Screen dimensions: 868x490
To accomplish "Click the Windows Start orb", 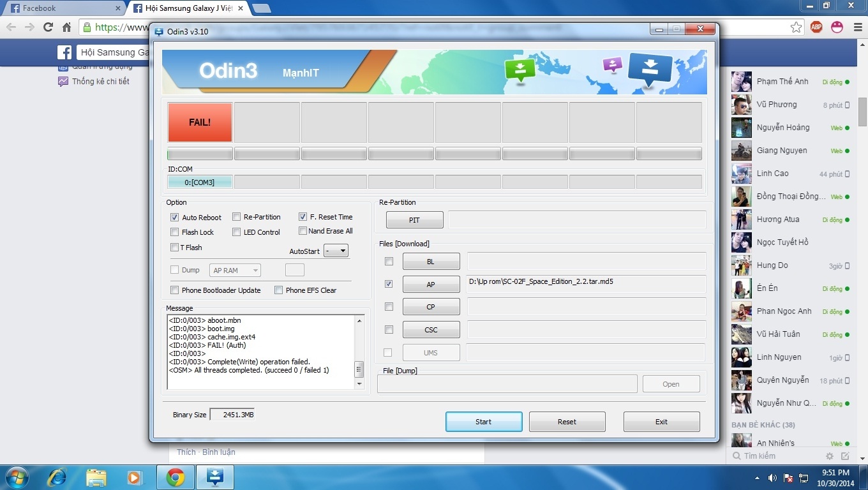I will [x=16, y=477].
